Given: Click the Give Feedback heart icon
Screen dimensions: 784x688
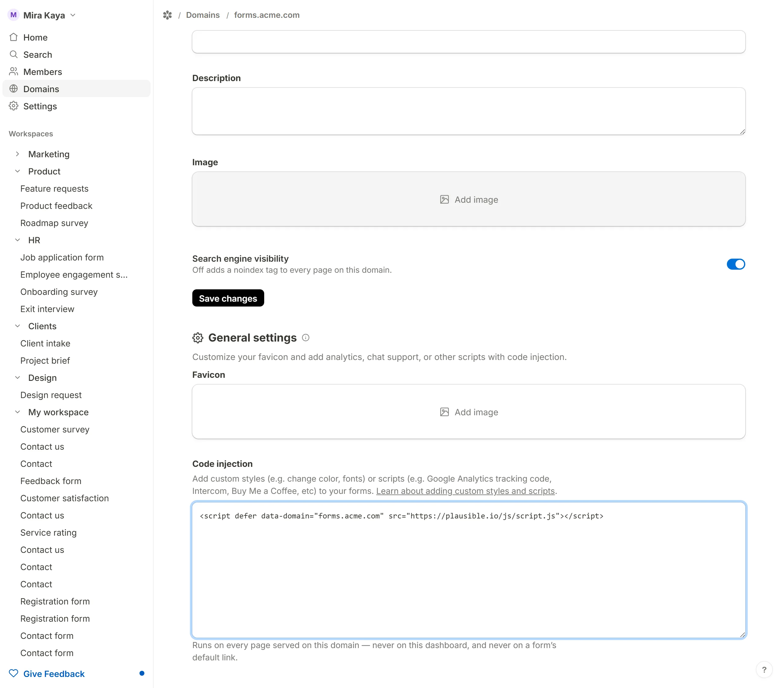Looking at the screenshot, I should (x=14, y=674).
